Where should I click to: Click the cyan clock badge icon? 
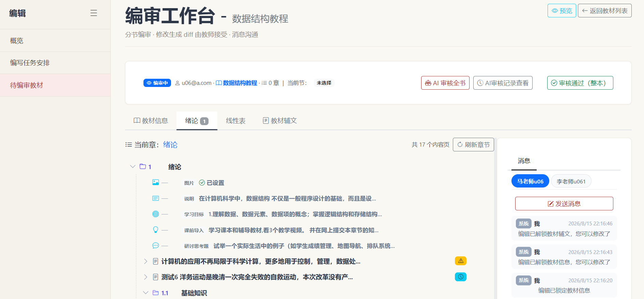pos(461,277)
